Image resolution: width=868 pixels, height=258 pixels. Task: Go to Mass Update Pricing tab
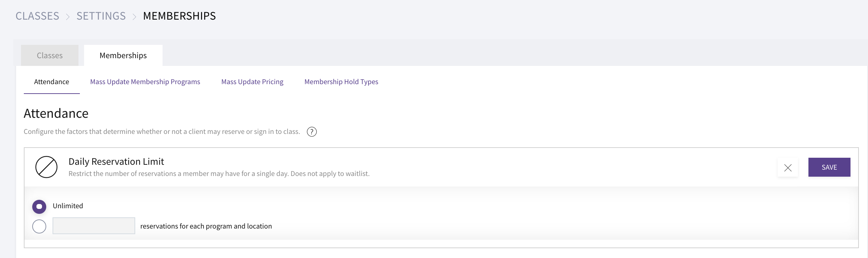(x=252, y=82)
